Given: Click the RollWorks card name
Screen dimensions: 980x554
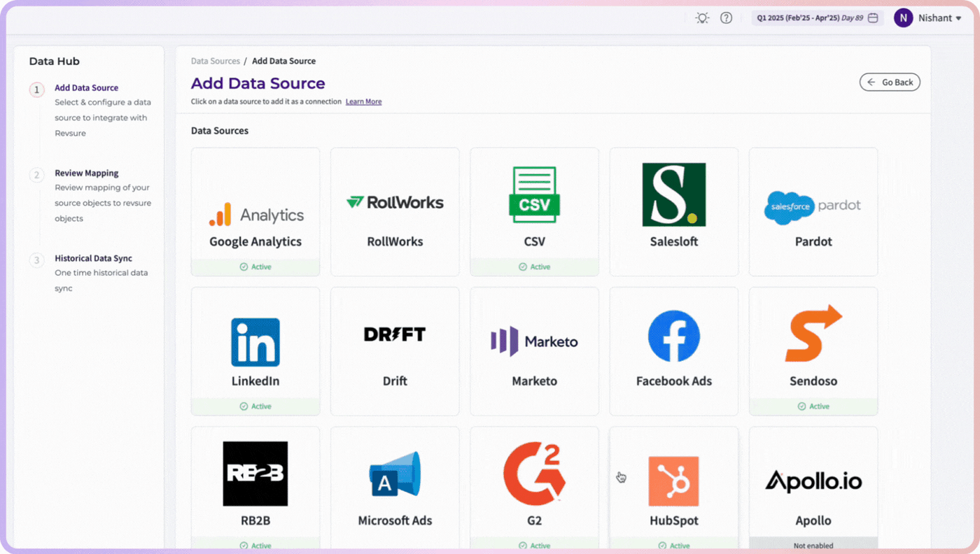Looking at the screenshot, I should click(395, 242).
